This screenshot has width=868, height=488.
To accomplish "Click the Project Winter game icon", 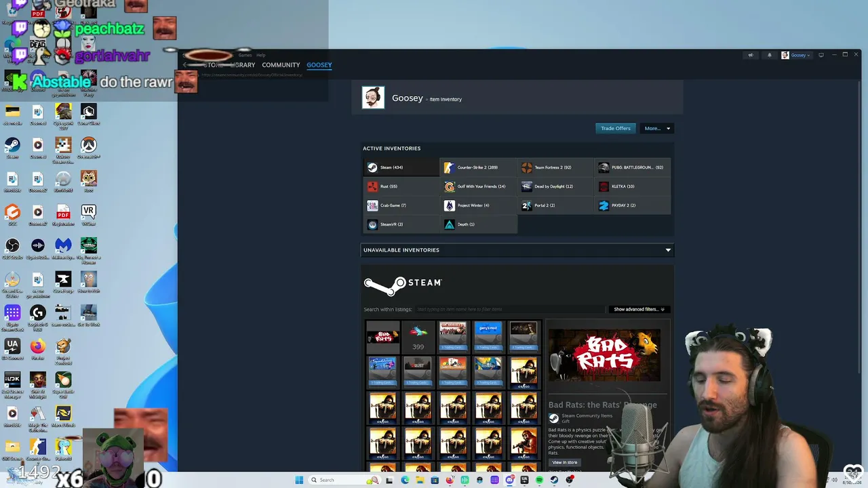I will click(x=450, y=205).
